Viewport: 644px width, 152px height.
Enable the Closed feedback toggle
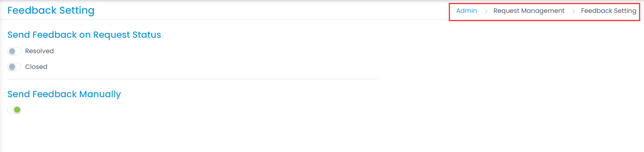point(14,66)
